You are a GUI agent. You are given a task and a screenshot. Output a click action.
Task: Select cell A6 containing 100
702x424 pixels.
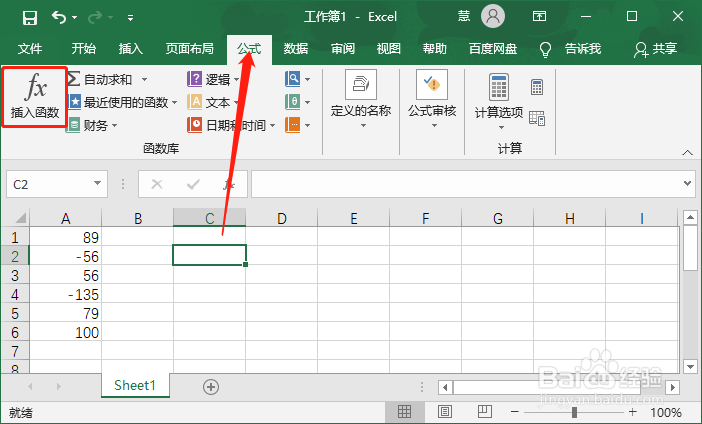(x=66, y=332)
